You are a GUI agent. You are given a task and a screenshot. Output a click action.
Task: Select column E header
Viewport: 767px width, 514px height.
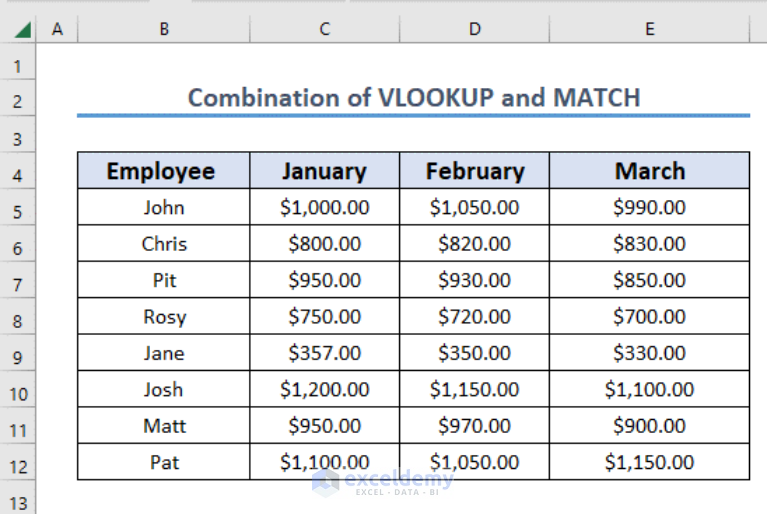coord(650,29)
